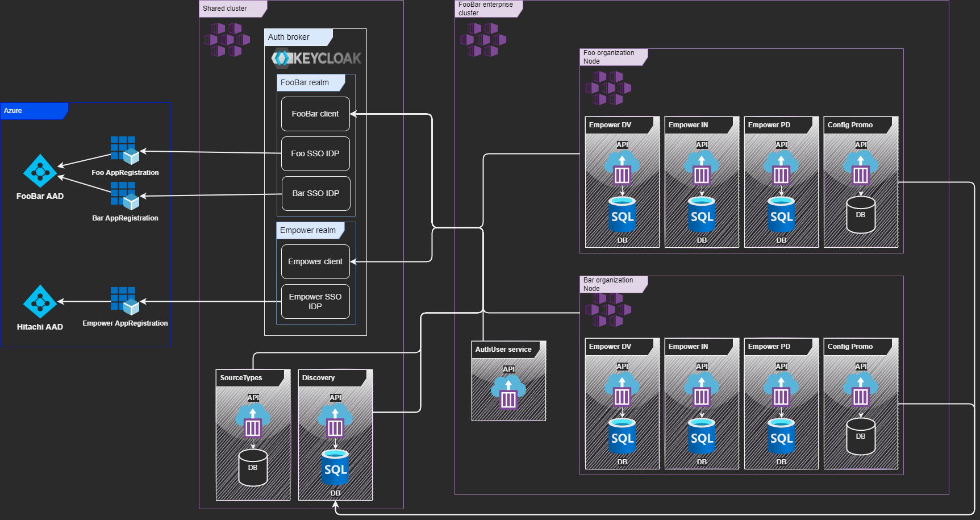Select the Foo organization Node label
The image size is (980, 520).
pyautogui.click(x=614, y=57)
